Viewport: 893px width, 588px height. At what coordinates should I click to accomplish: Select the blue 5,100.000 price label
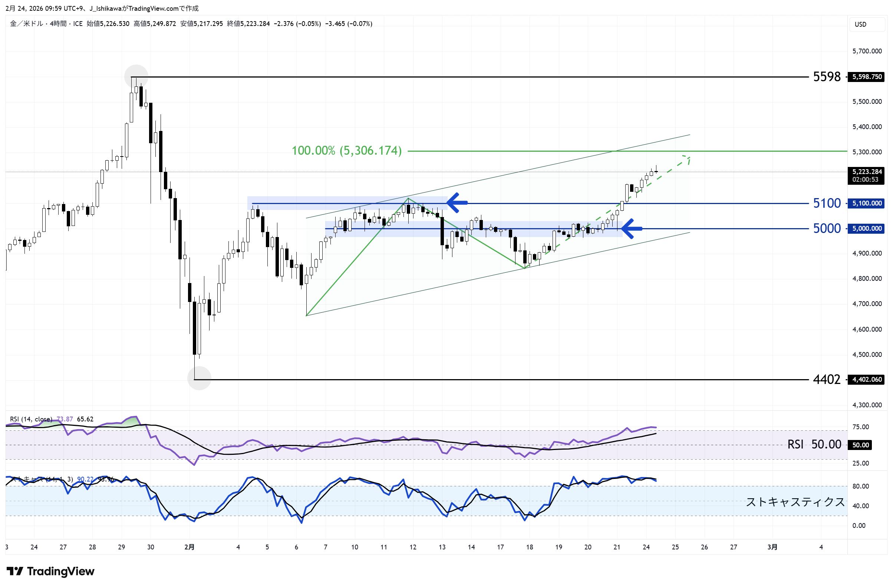866,203
